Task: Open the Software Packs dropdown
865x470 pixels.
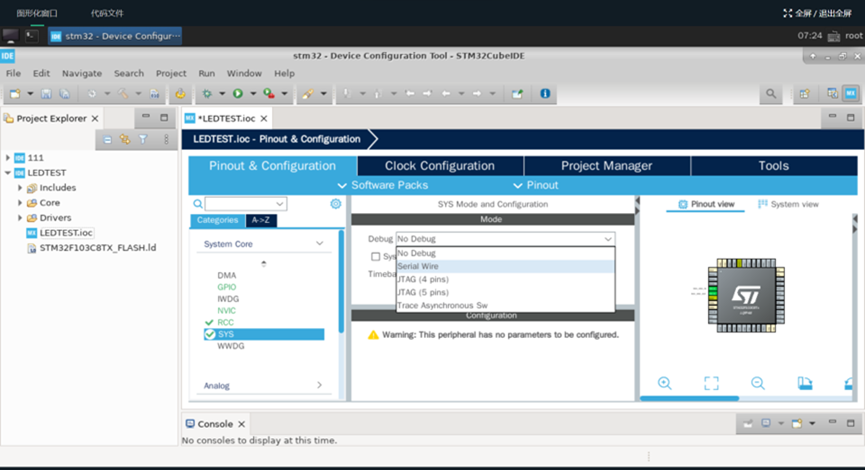Action: (x=383, y=185)
